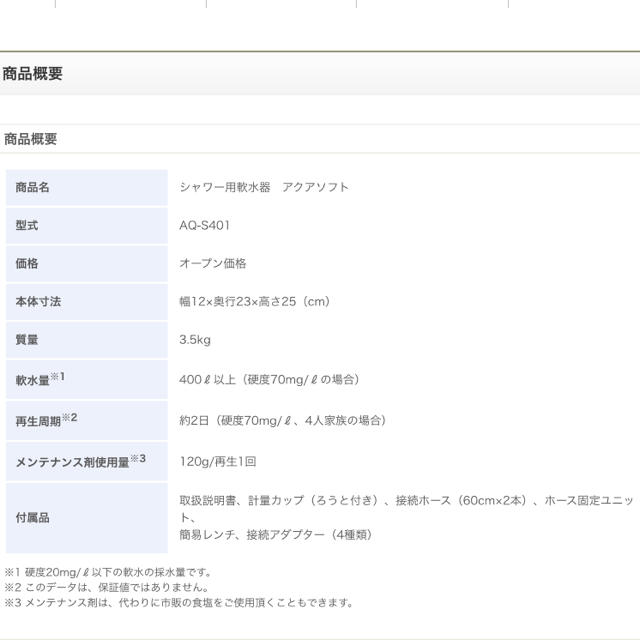Screen dimensions: 640x640
Task: Click footnote ※3 about メンテナンス剤 and 食塩
Action: click(179, 602)
